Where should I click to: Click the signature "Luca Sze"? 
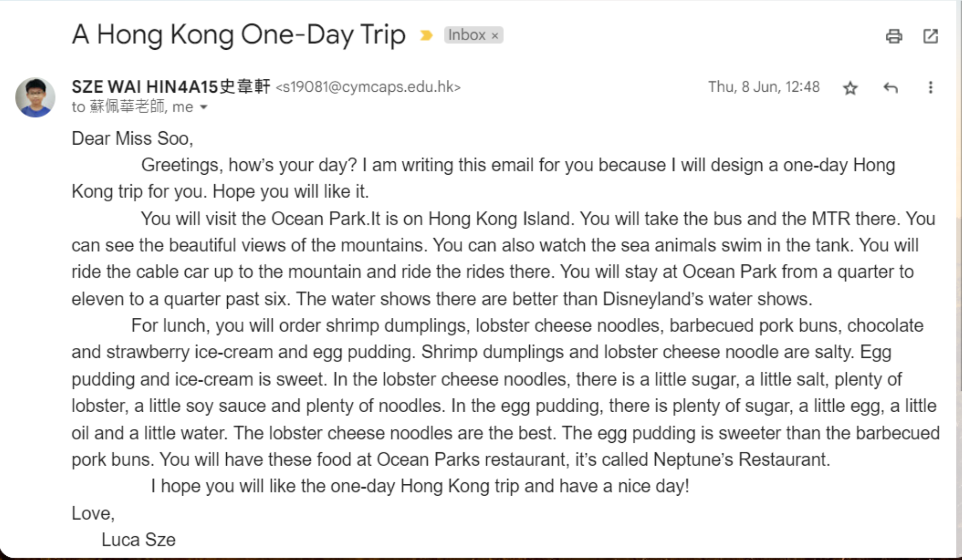point(139,540)
